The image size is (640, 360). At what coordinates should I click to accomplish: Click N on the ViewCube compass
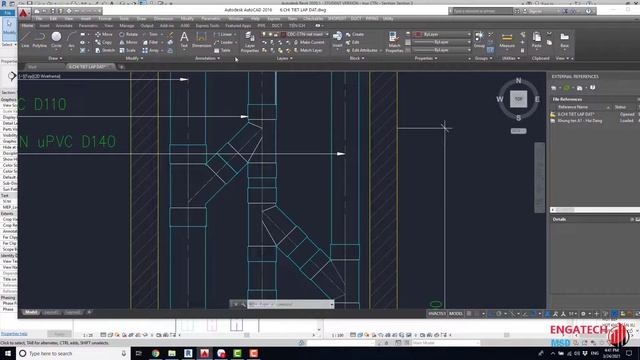pyautogui.click(x=518, y=81)
